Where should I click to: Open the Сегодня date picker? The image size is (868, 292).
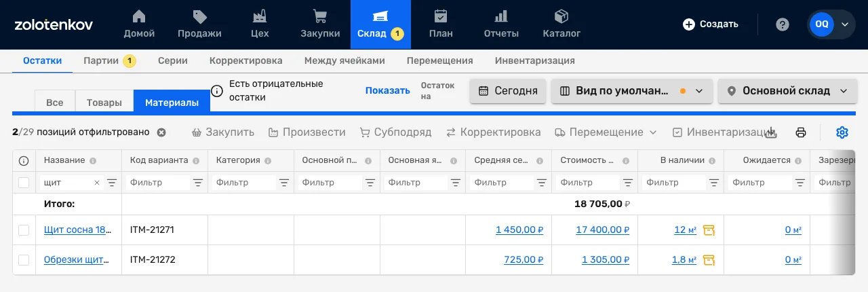coord(508,91)
